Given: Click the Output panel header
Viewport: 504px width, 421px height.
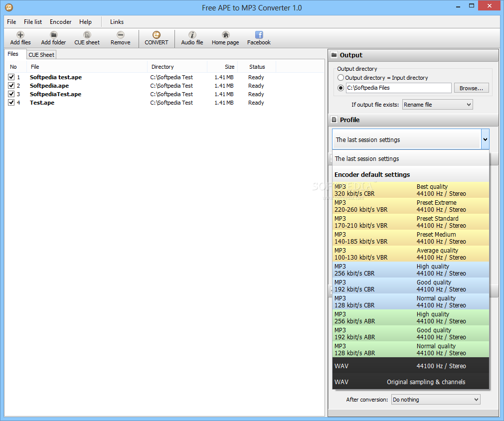Looking at the screenshot, I should (413, 55).
